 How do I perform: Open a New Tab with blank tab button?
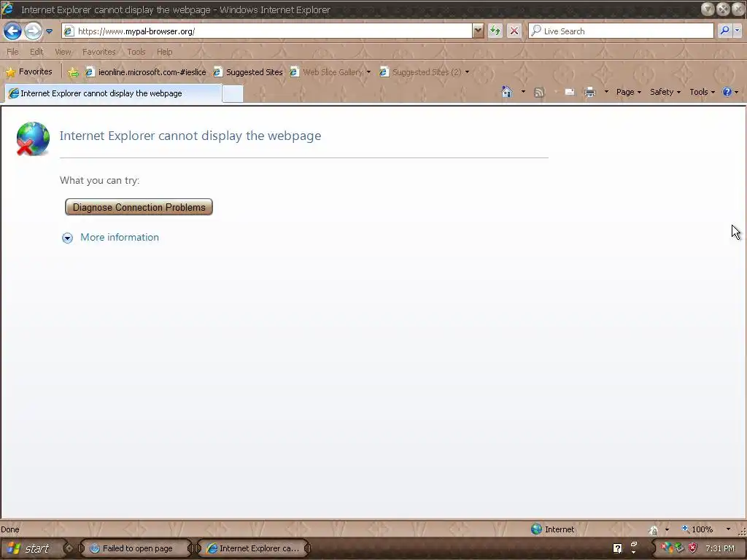[233, 94]
